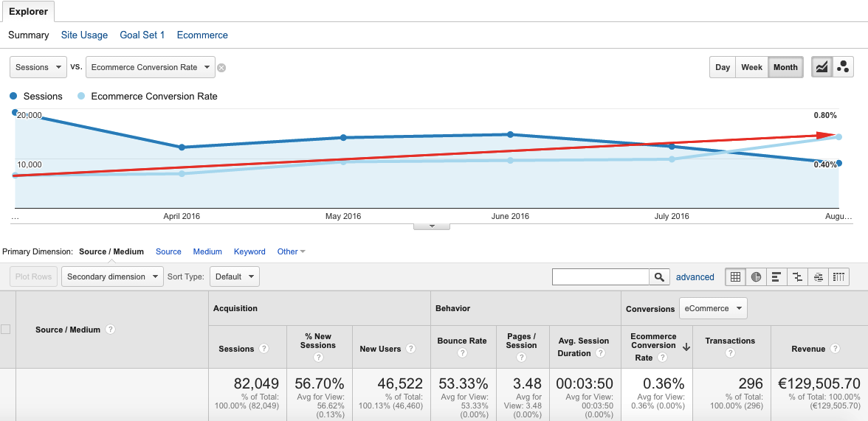
Task: Open the Goal Set 1 tab
Action: [142, 35]
